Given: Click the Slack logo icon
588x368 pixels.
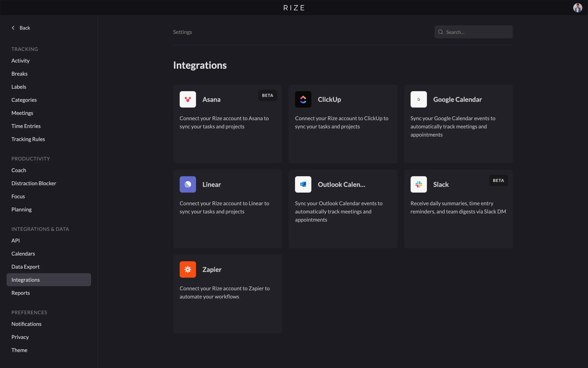Looking at the screenshot, I should [x=418, y=184].
